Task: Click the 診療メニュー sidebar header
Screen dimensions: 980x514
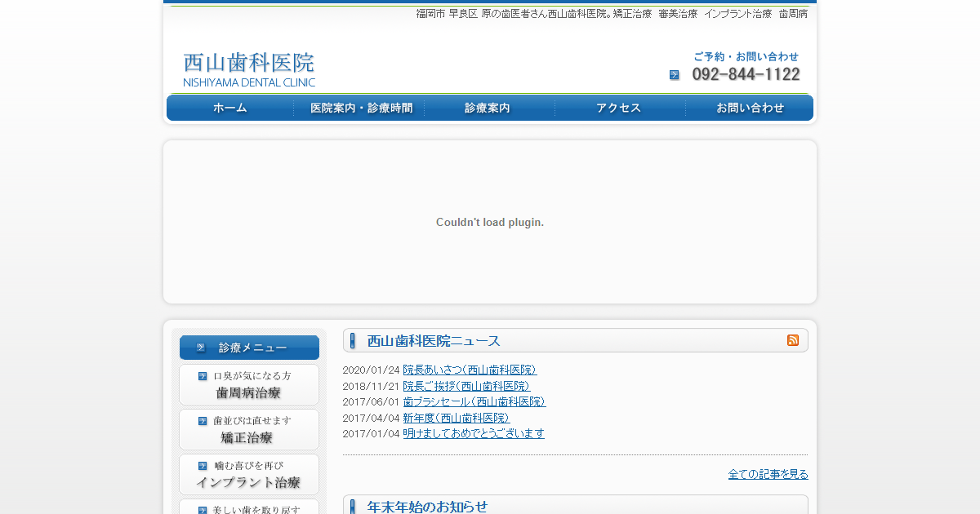Action: pos(249,348)
